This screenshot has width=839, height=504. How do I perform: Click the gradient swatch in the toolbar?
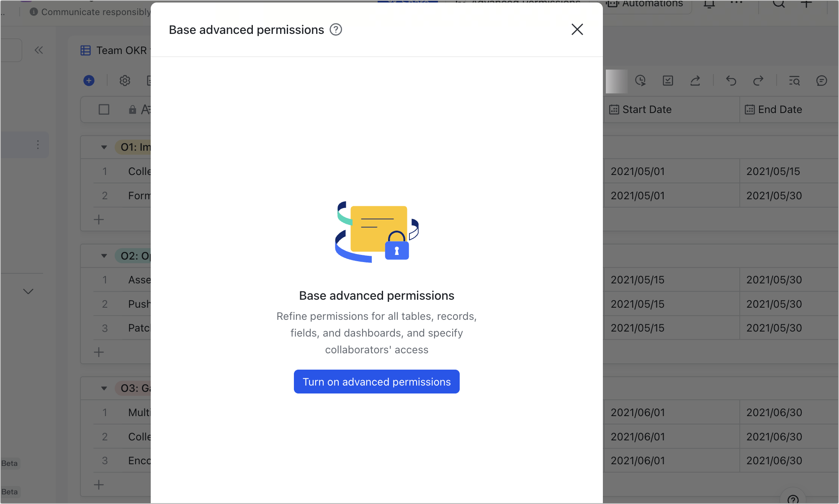pyautogui.click(x=616, y=81)
